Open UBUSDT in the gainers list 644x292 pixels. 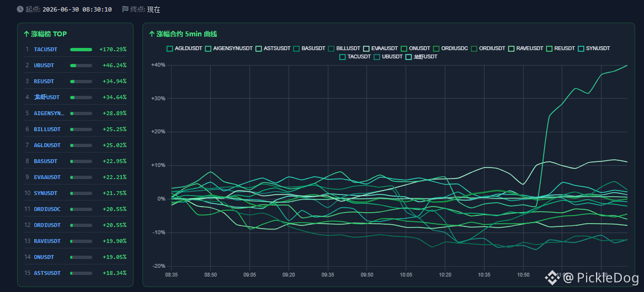[x=44, y=65]
